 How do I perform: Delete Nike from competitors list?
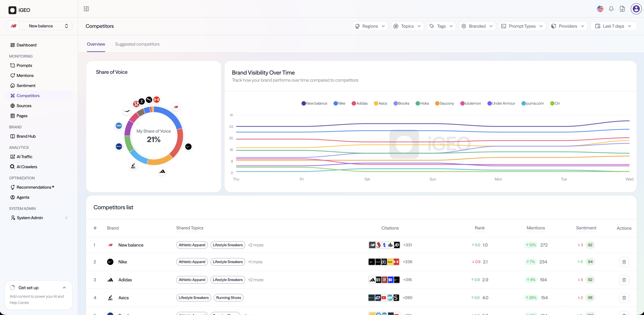point(624,262)
